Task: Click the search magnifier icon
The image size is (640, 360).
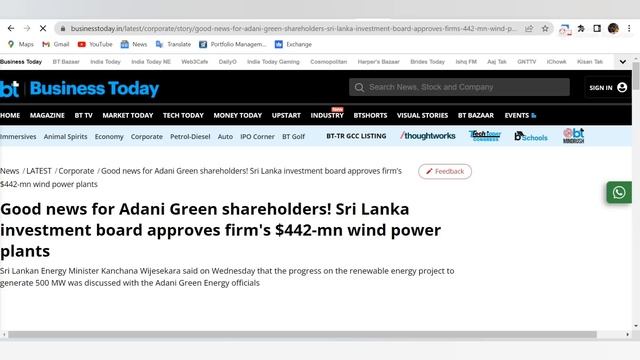Action: point(359,87)
